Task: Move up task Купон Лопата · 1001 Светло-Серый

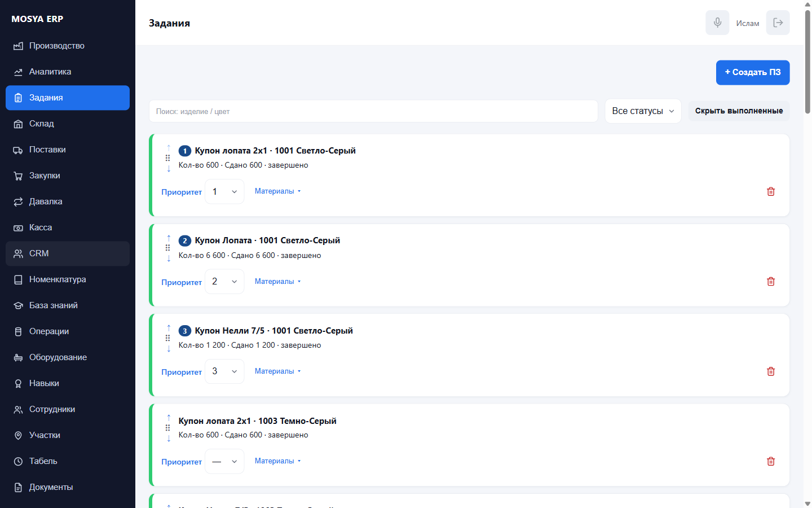Action: [169, 238]
